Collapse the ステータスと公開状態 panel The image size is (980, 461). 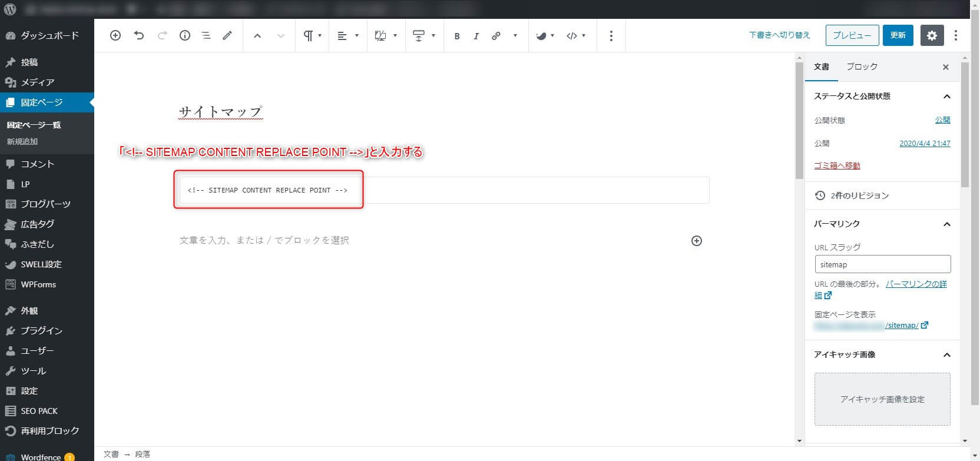coord(946,97)
